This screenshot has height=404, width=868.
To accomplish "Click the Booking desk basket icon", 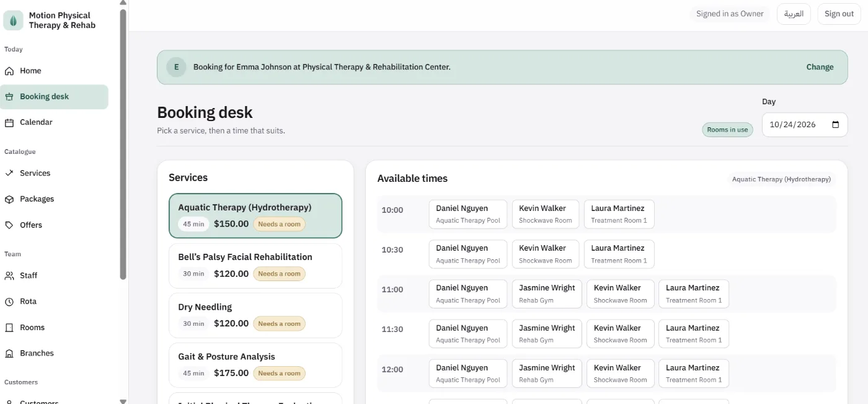I will click(9, 97).
